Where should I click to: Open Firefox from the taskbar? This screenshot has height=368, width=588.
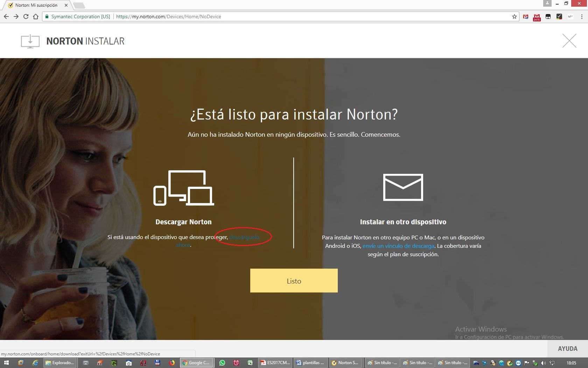coord(172,363)
